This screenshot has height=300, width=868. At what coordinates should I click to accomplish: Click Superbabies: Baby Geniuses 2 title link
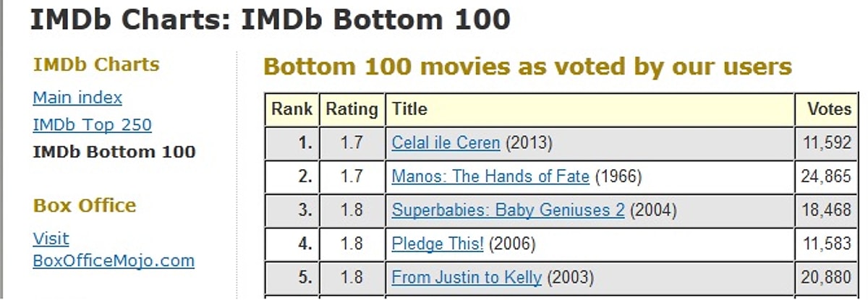pyautogui.click(x=508, y=210)
